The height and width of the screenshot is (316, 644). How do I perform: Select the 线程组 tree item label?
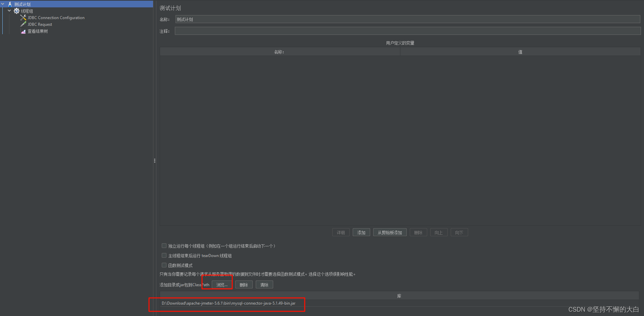point(27,11)
